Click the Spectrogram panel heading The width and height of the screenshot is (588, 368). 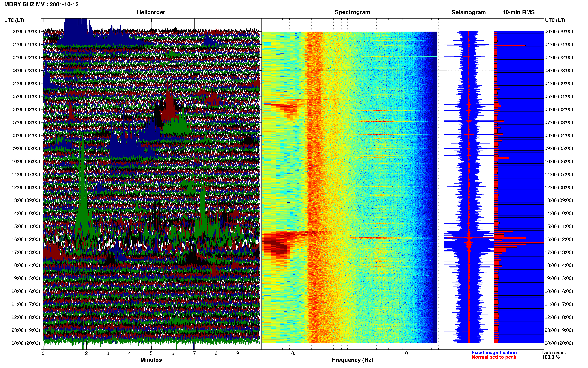pos(352,12)
